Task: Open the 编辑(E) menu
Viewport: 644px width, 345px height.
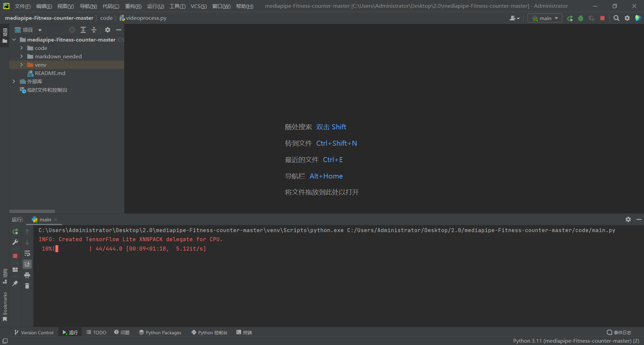Action: click(x=44, y=6)
